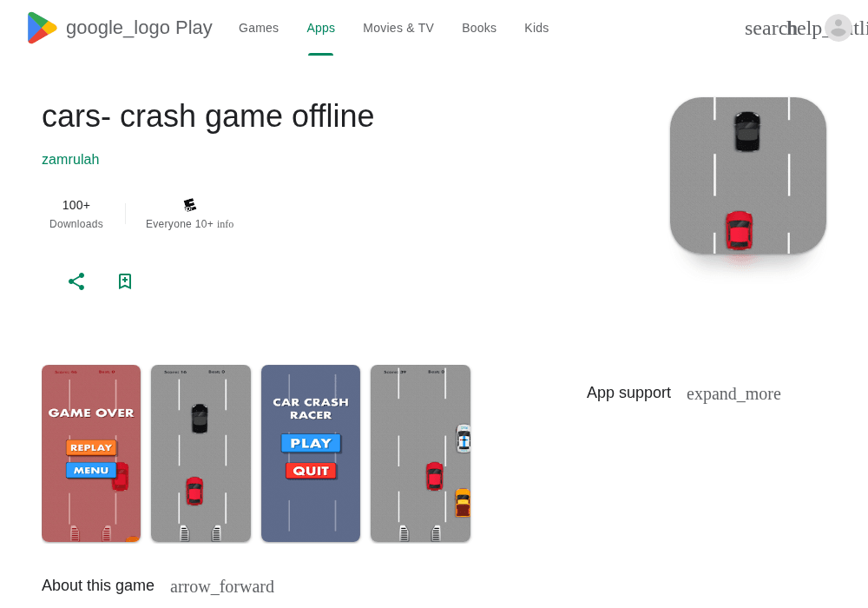
Task: Open the account avatar icon
Action: point(838,28)
